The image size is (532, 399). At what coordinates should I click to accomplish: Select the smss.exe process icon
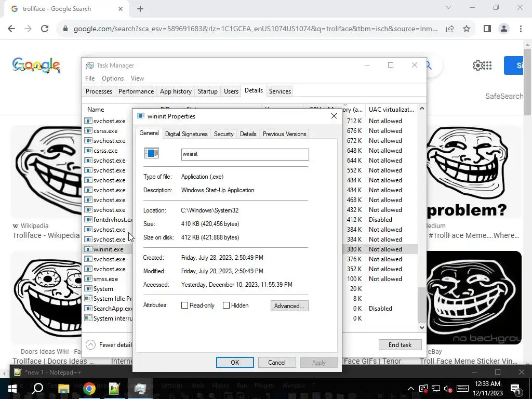[x=88, y=278]
